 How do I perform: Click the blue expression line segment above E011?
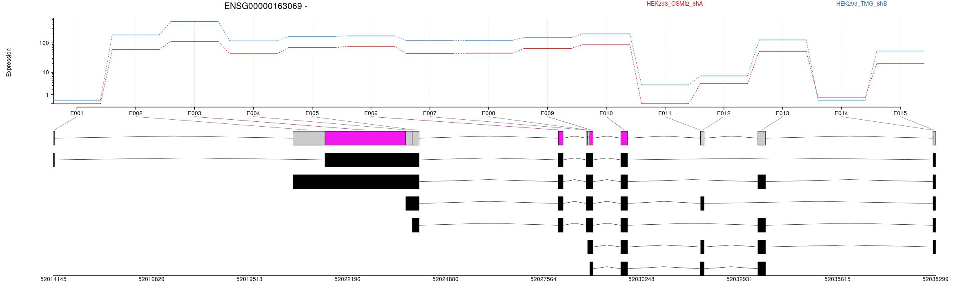click(x=665, y=85)
